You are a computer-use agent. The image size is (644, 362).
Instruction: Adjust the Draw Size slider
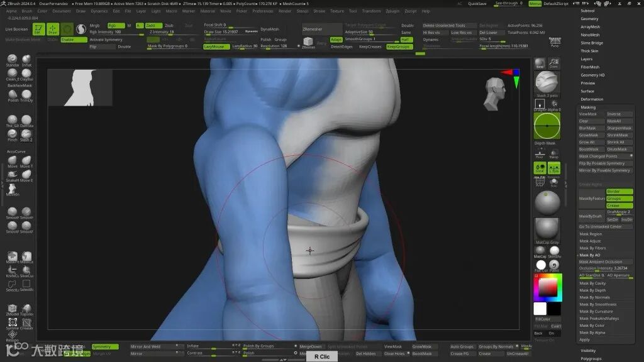(x=231, y=32)
